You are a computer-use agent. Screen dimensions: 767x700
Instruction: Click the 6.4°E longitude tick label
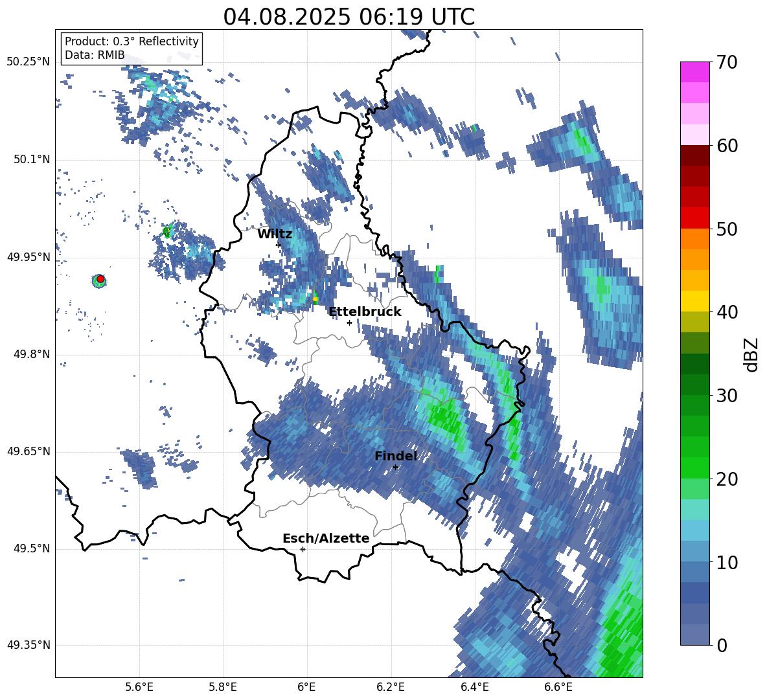474,687
